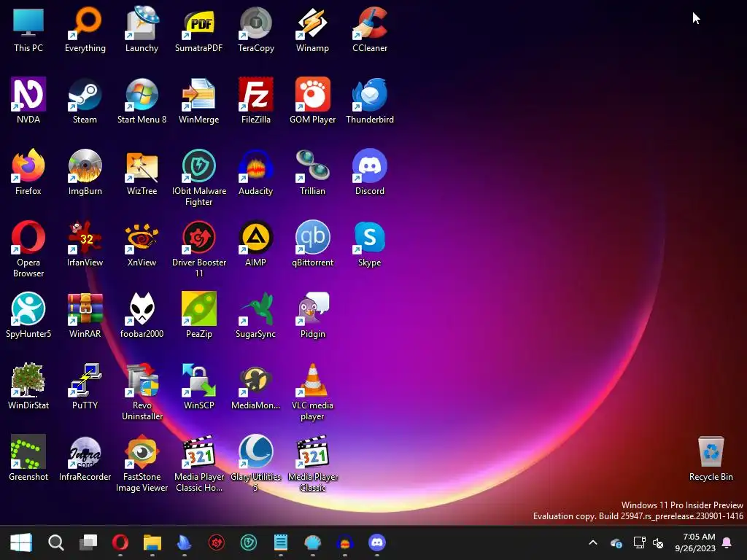Click the Firefox desktop shortcut

pyautogui.click(x=28, y=172)
